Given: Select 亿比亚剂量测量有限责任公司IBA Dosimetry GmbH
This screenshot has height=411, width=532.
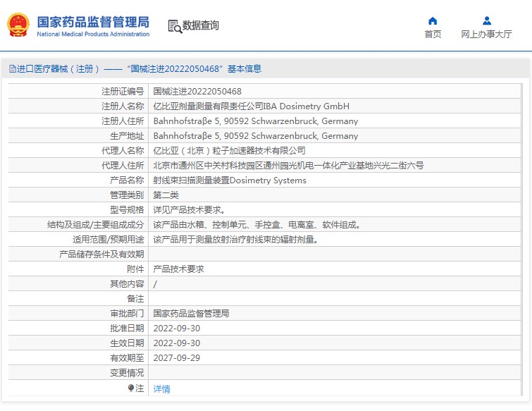Looking at the screenshot, I should tap(251, 106).
